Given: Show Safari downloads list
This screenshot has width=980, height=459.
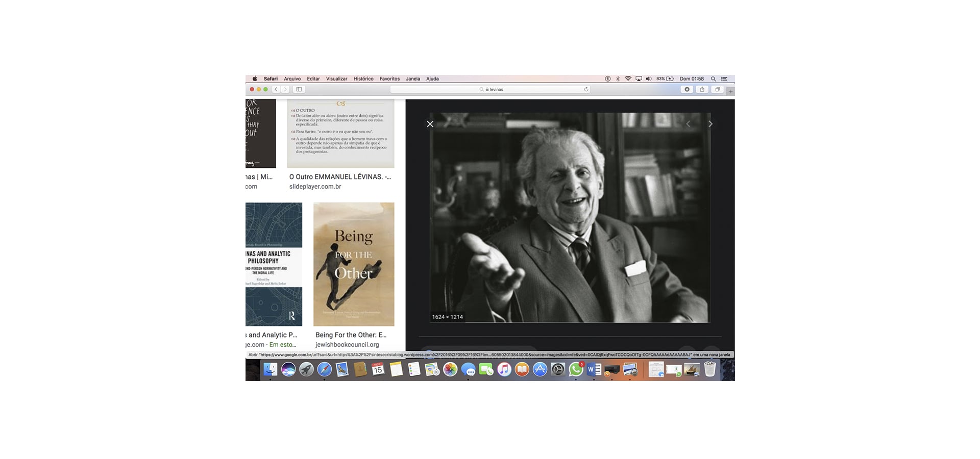Looking at the screenshot, I should tap(687, 89).
